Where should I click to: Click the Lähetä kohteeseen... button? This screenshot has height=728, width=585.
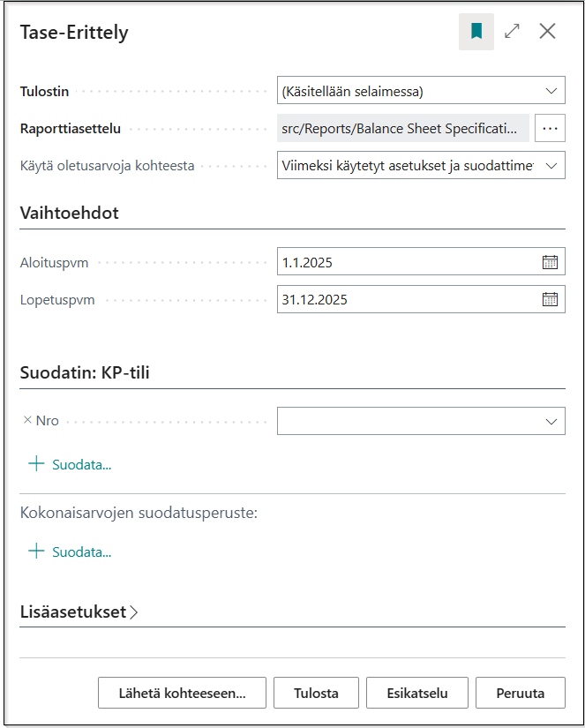(182, 693)
